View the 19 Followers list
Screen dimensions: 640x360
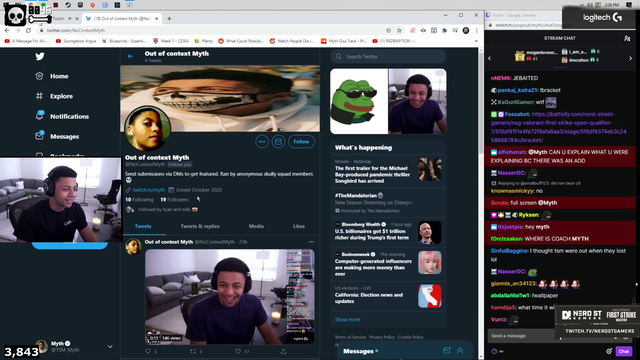click(174, 200)
